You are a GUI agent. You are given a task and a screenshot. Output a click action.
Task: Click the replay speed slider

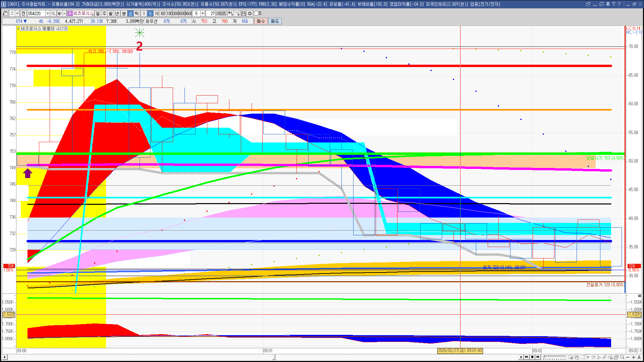pyautogui.click(x=554, y=357)
